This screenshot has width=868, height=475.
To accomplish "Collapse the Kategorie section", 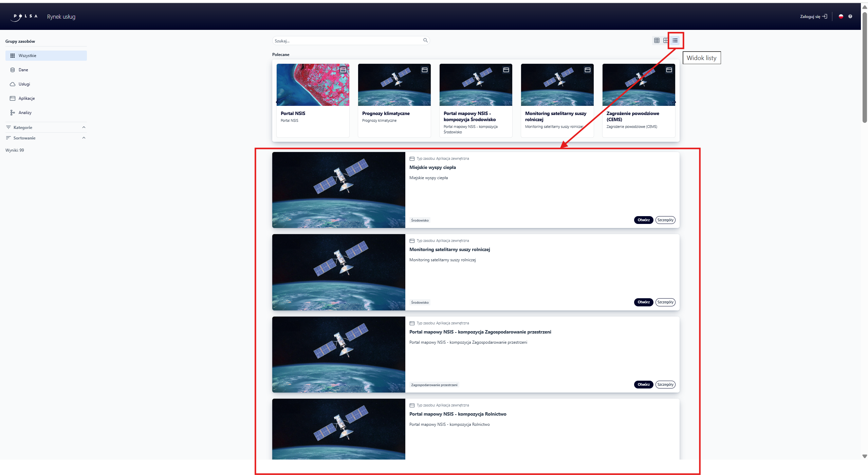I will pos(84,127).
